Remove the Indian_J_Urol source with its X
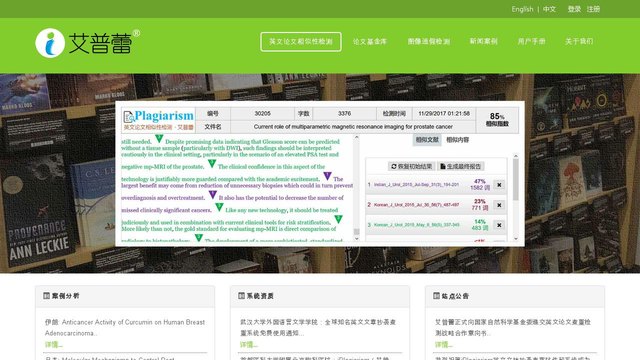The image size is (640, 360). (x=499, y=185)
